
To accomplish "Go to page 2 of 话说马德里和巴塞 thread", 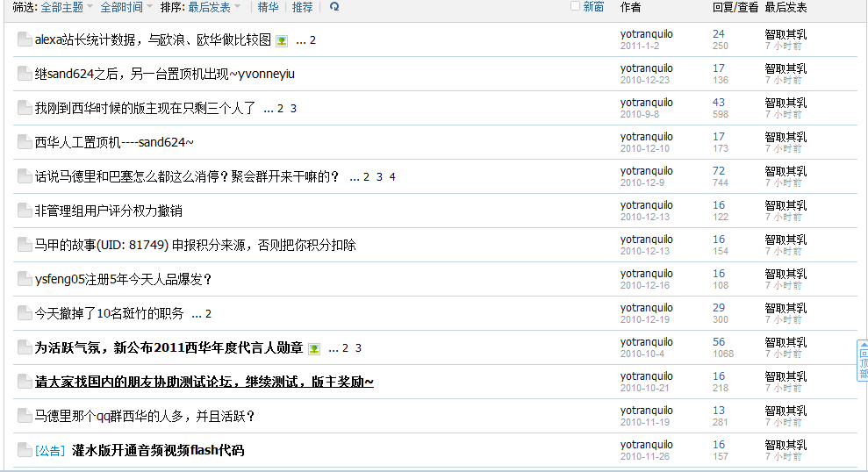I will pyautogui.click(x=367, y=177).
